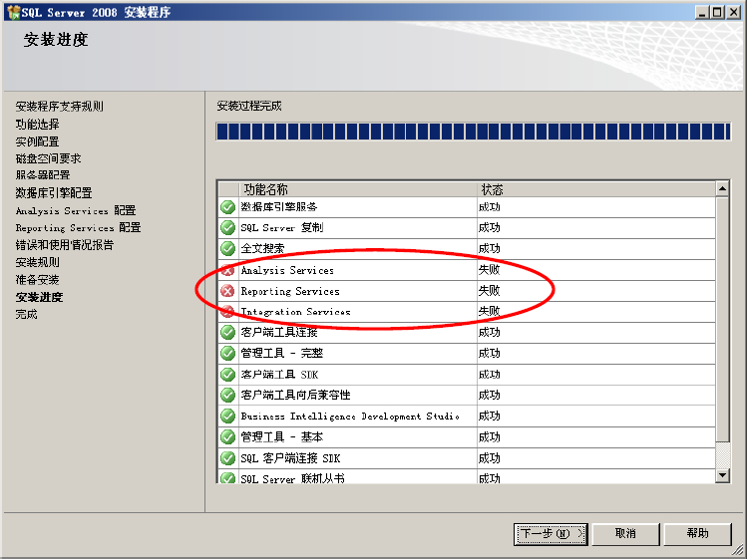The height and width of the screenshot is (560, 747).
Task: Click the installation progress bar
Action: (473, 132)
